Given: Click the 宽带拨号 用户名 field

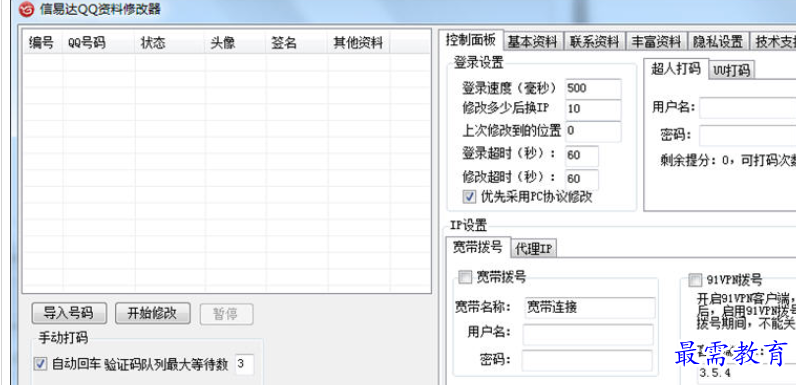Looking at the screenshot, I should coord(588,334).
